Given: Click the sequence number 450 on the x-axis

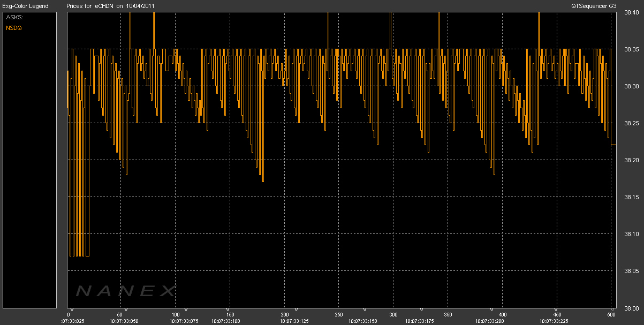Looking at the screenshot, I should click(557, 315).
